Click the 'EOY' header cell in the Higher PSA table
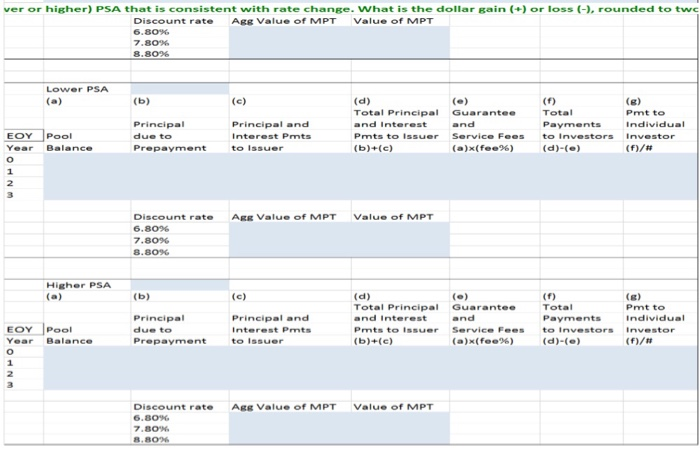The image size is (700, 455). (20, 330)
